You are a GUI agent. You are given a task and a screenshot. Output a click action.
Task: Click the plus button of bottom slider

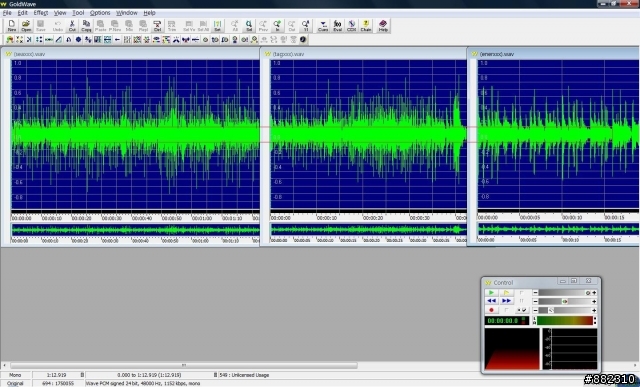tap(594, 310)
